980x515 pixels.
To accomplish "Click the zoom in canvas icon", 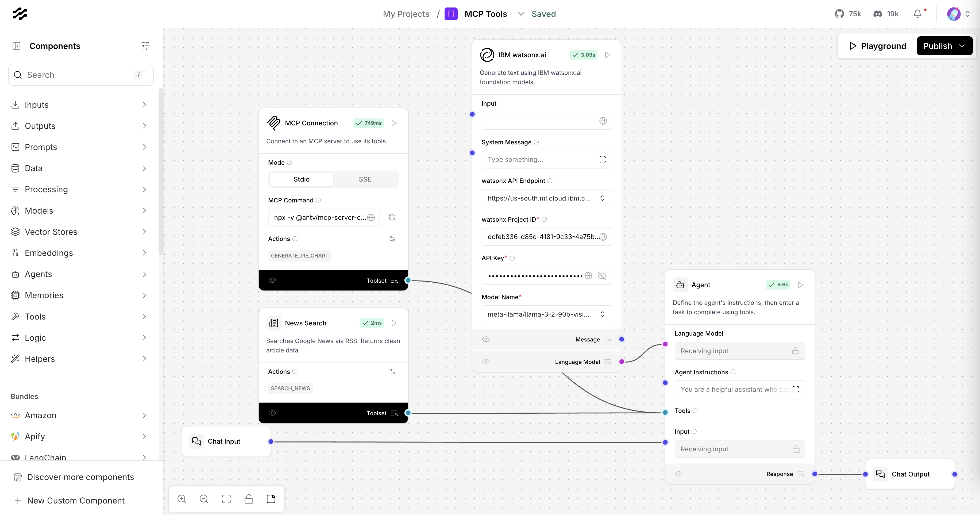I will [x=182, y=499].
